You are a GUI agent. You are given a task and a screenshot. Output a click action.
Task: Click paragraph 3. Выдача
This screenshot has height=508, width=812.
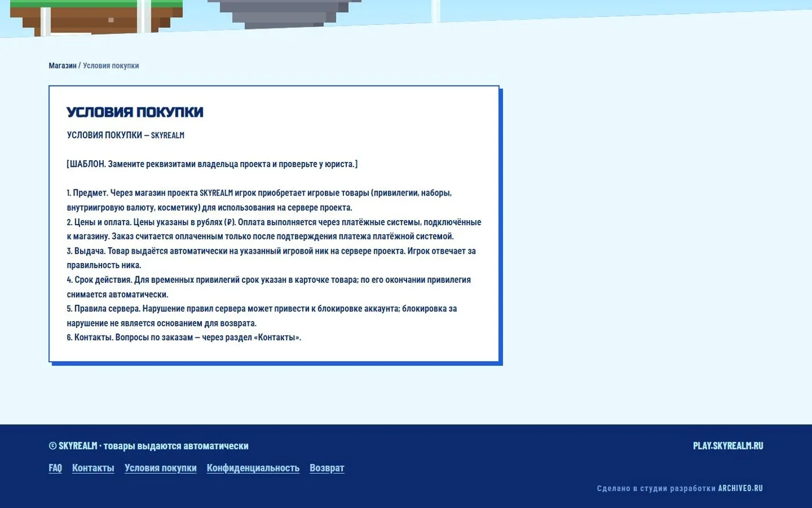271,258
